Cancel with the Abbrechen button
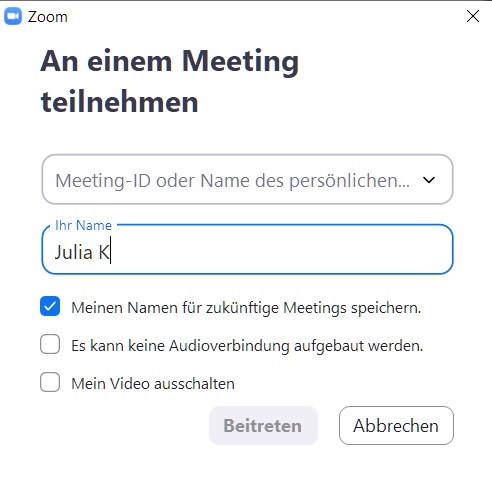This screenshot has height=483, width=492. pos(396,425)
